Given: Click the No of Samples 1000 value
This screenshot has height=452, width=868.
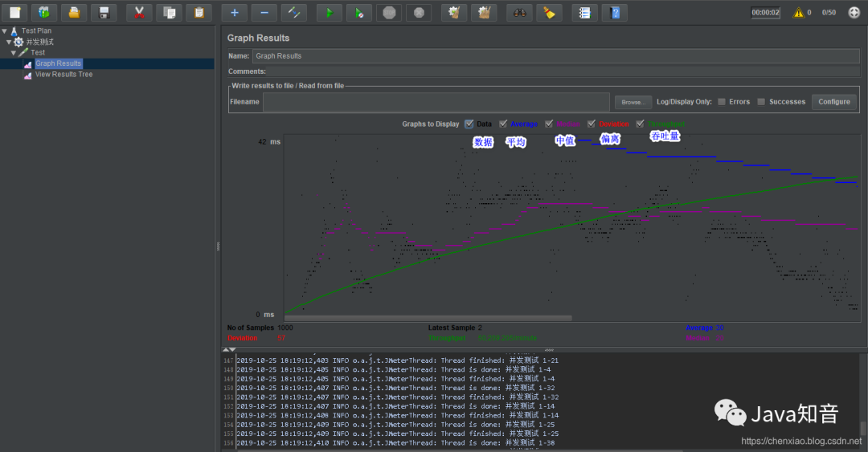Looking at the screenshot, I should click(x=285, y=328).
